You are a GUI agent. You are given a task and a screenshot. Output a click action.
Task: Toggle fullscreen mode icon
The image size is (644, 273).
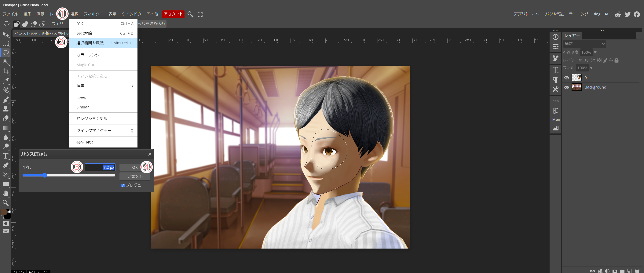click(x=200, y=14)
